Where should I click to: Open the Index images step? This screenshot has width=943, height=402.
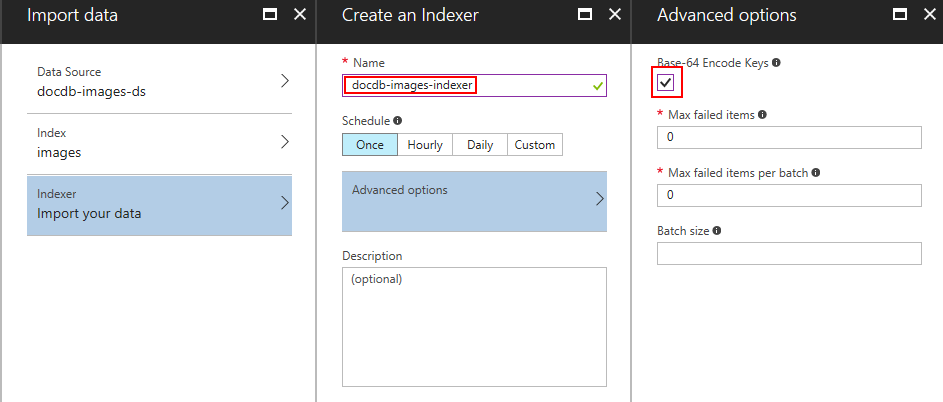point(159,142)
